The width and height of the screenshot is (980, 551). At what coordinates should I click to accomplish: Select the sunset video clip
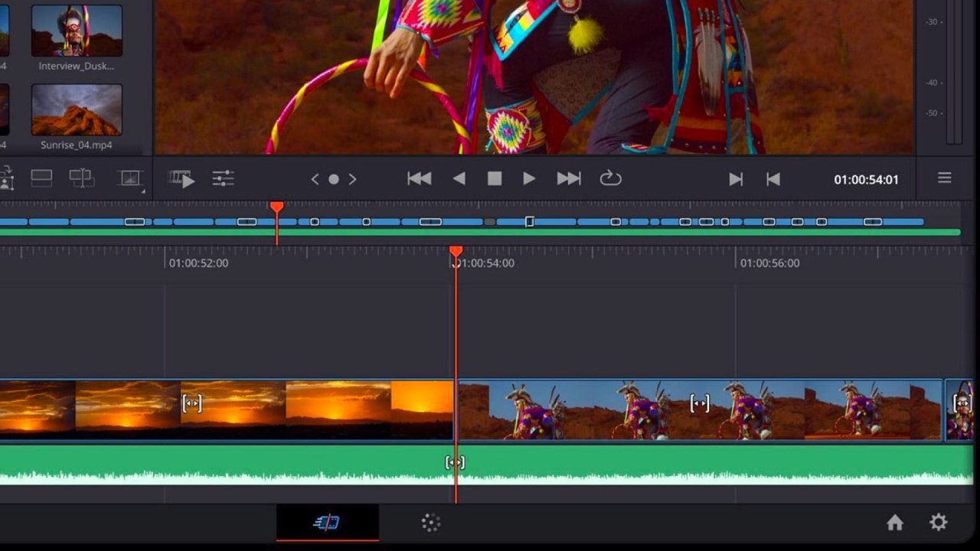(227, 410)
